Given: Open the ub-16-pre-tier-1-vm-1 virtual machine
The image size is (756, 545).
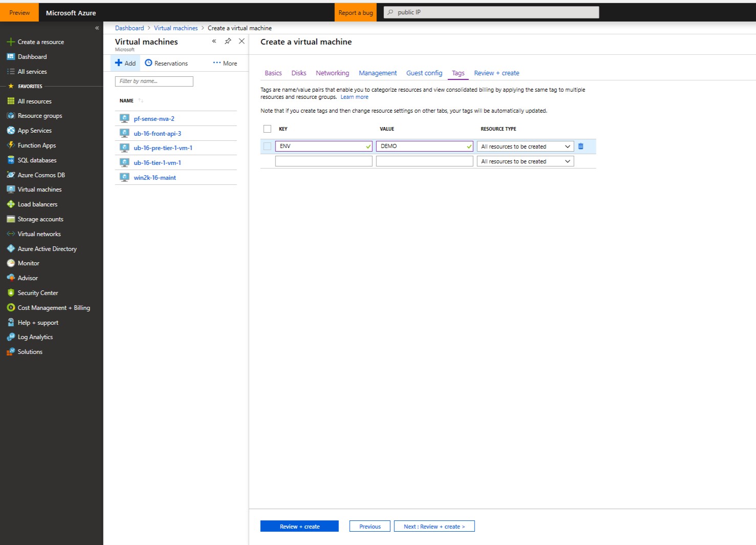Looking at the screenshot, I should 163,148.
